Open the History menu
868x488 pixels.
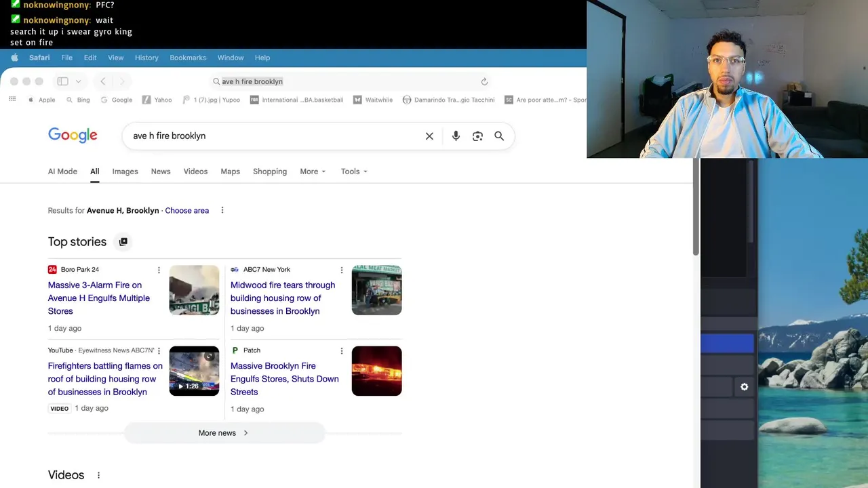[x=146, y=58]
